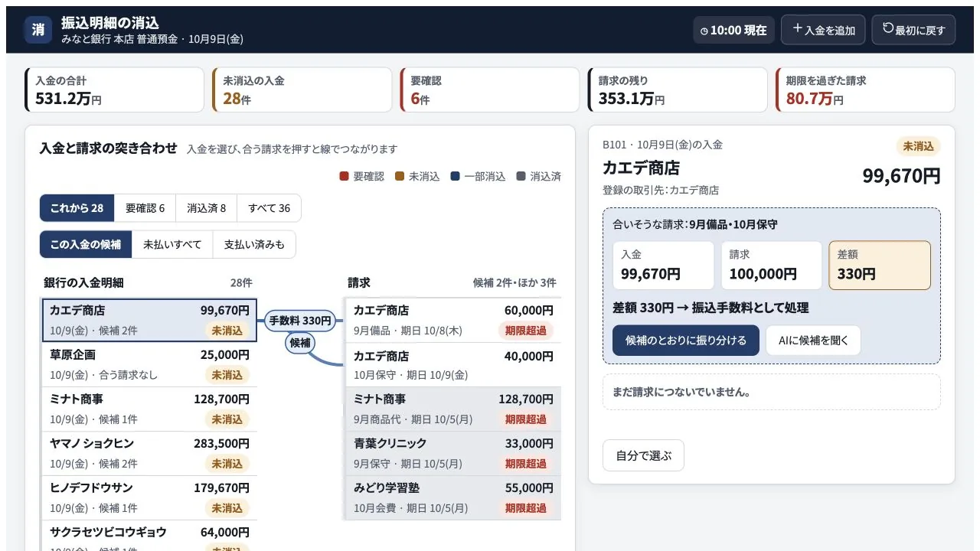Open the 請求の残り 353.1万円 card
This screenshot has height=551, width=980.
tap(678, 90)
